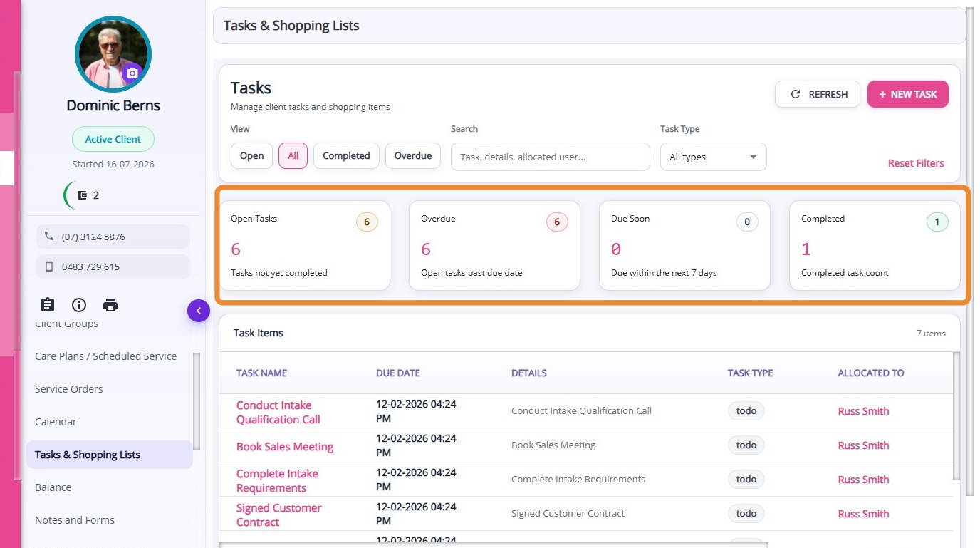Click Reset Filters link
The width and height of the screenshot is (980, 548).
coord(916,163)
